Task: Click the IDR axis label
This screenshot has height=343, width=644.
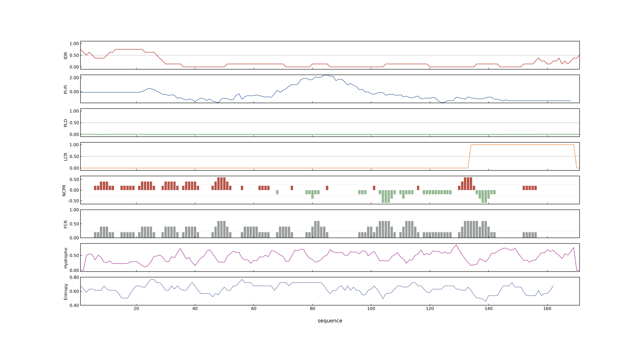Action: click(x=66, y=55)
